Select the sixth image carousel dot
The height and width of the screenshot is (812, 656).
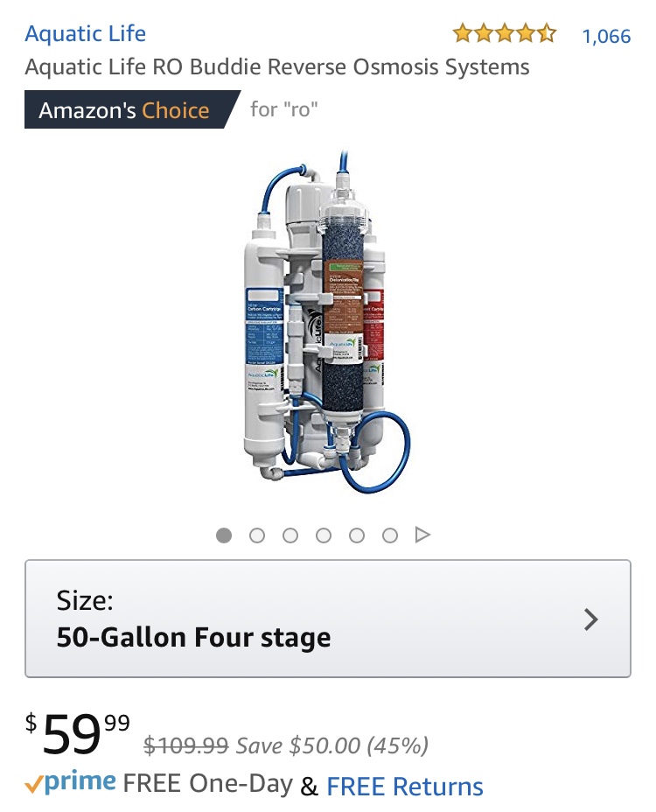click(389, 535)
